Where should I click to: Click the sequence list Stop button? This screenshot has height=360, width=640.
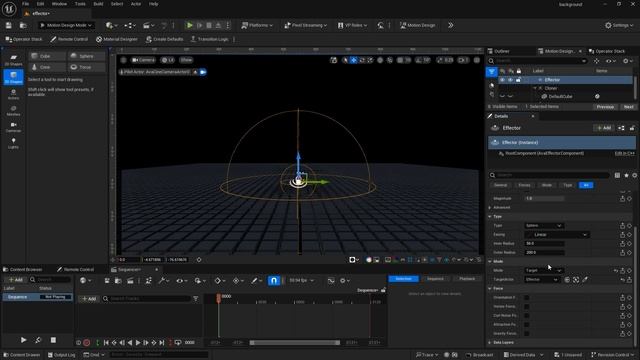click(53, 340)
